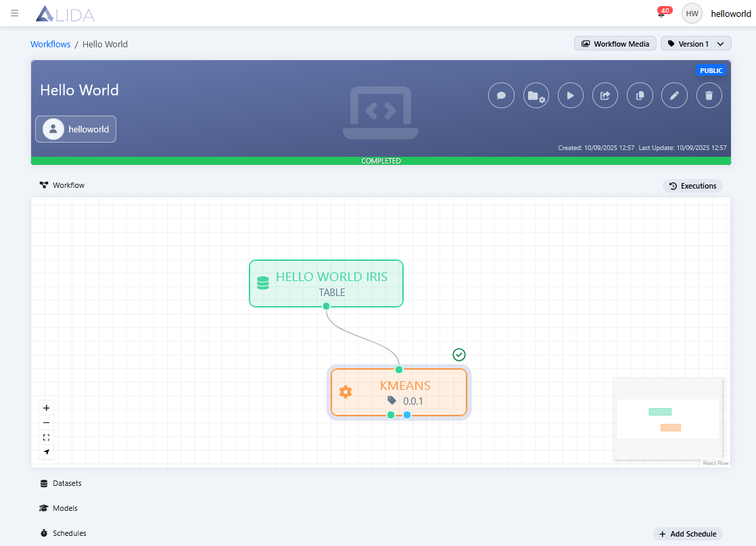Edit the workflow with pencil icon

[675, 95]
